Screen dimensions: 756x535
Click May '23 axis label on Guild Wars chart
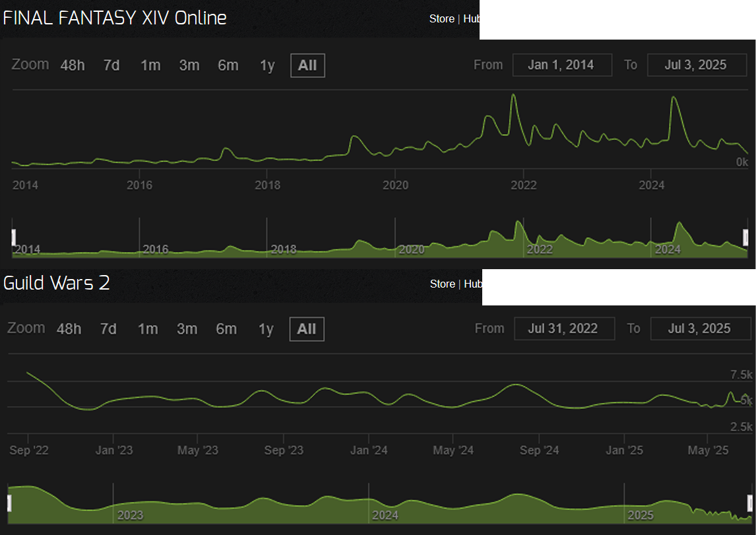[x=198, y=450]
